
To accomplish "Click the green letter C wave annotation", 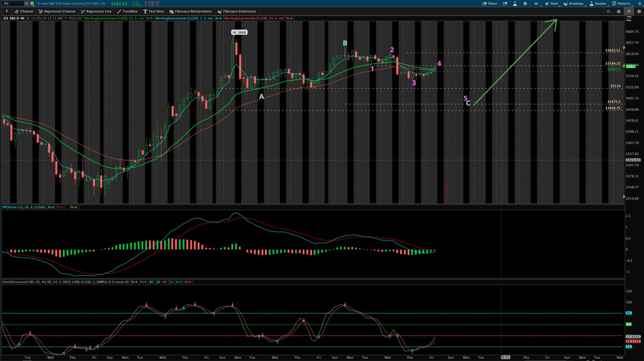I will tap(469, 103).
